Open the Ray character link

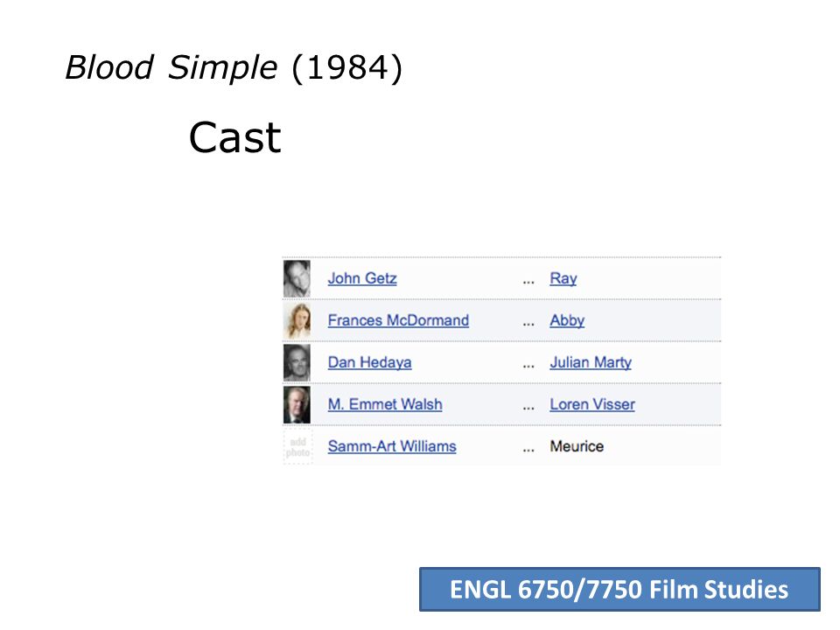point(563,279)
